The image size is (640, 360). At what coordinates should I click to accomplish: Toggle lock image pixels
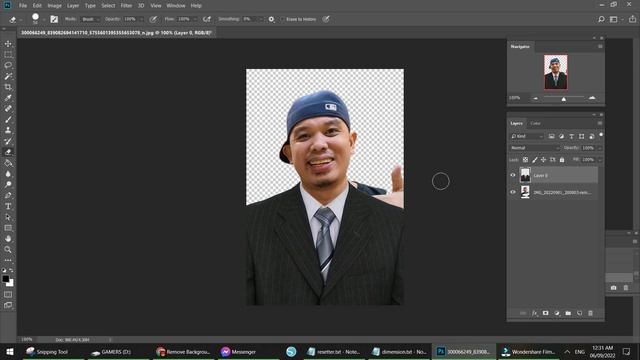click(x=535, y=160)
